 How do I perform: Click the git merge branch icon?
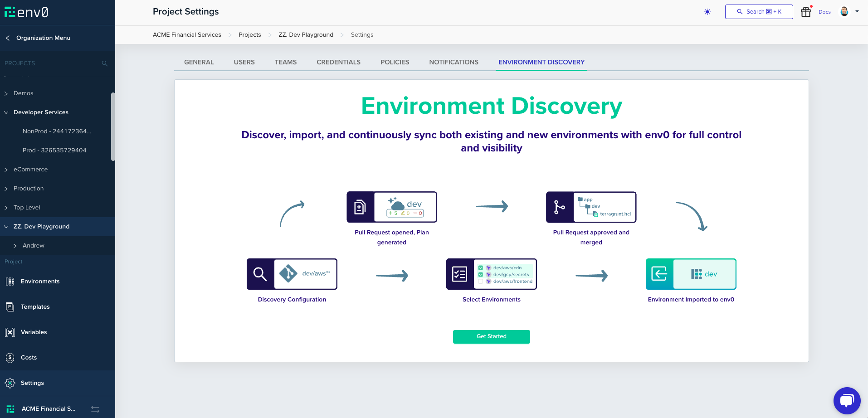coord(560,207)
